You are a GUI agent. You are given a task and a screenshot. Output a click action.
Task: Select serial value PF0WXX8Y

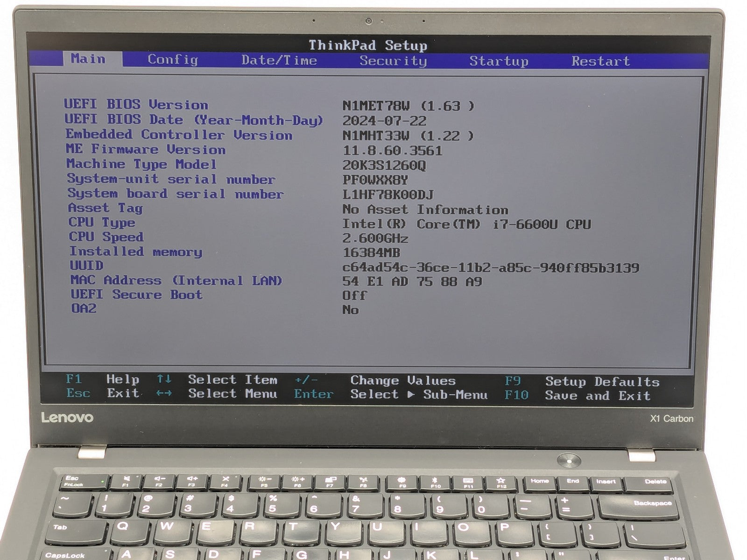(x=375, y=180)
